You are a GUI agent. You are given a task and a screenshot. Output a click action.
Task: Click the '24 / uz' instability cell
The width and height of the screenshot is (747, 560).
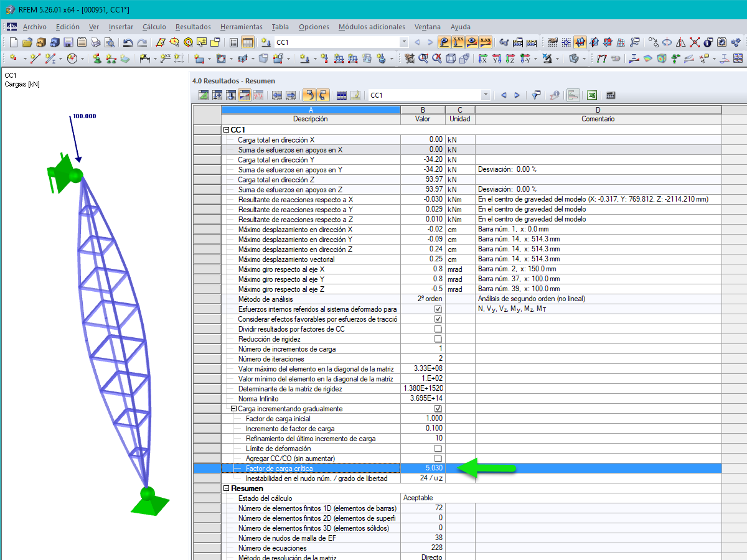[423, 478]
